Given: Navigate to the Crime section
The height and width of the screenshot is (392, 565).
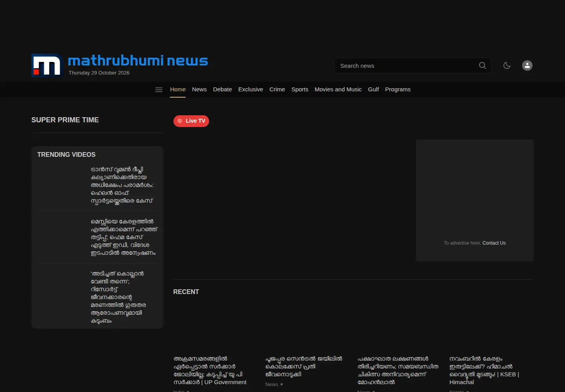Looking at the screenshot, I should point(277,89).
